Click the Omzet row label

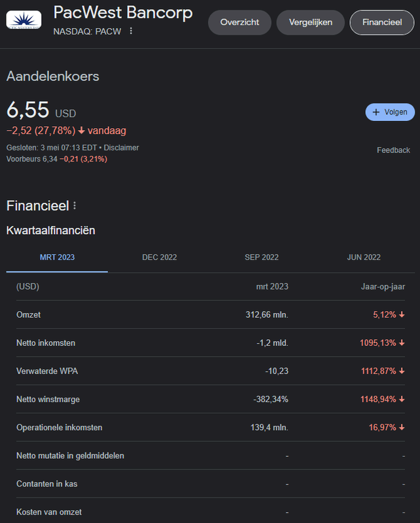28,315
